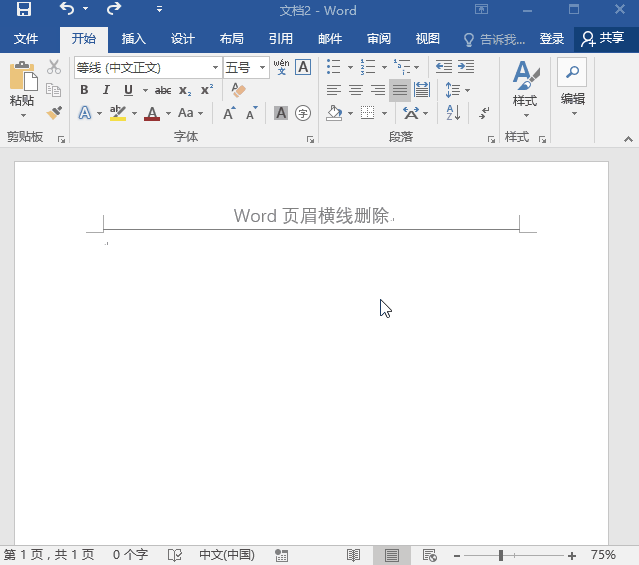Click the Format Painter brush icon
The image size is (639, 565).
54,113
